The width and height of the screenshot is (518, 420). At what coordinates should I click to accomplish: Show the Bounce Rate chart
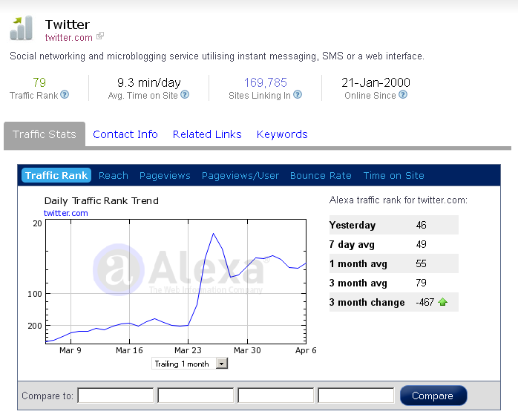coord(321,175)
